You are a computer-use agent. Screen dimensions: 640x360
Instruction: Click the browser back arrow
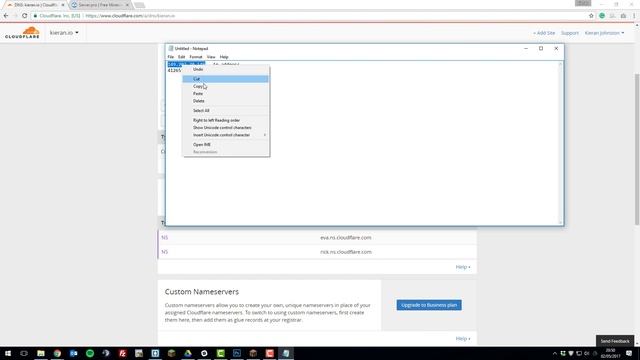[6, 16]
